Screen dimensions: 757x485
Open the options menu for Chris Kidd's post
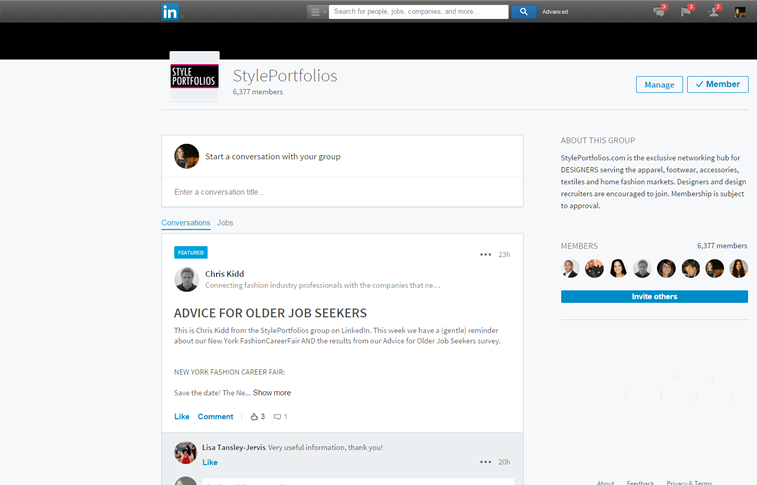click(485, 254)
